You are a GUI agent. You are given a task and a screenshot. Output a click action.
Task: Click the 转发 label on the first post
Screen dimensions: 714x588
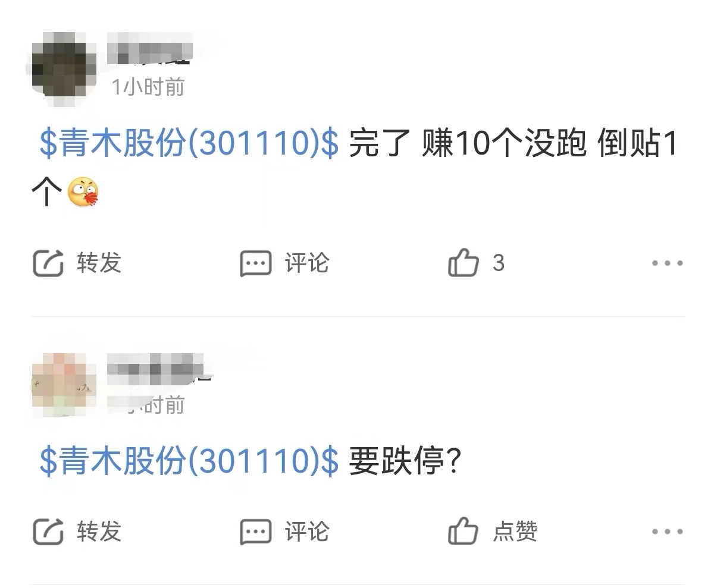(99, 262)
